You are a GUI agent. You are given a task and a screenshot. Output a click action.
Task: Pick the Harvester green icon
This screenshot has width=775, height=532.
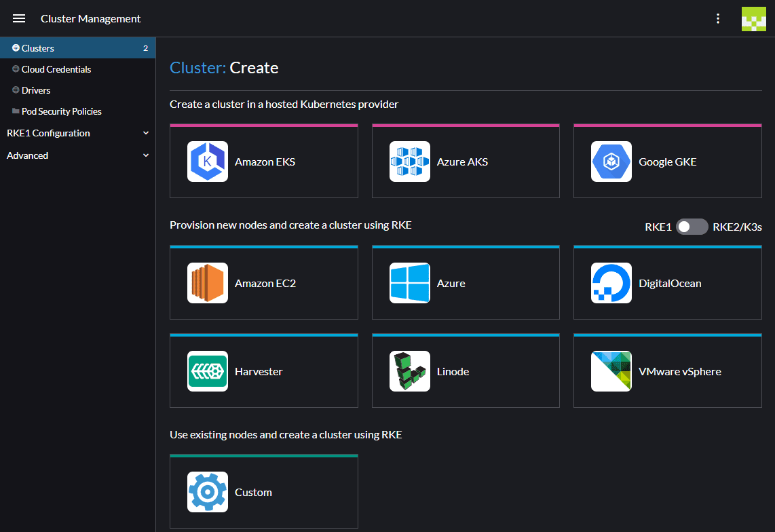(208, 371)
